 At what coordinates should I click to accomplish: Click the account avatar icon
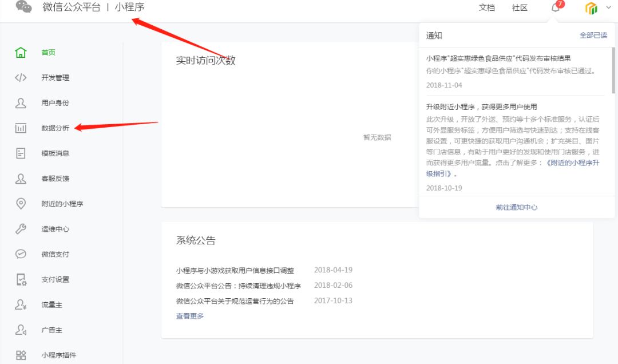point(591,8)
